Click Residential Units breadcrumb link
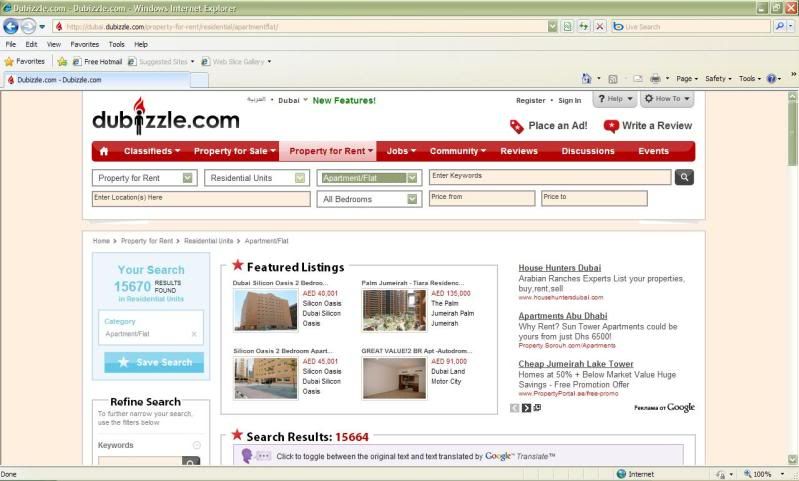Viewport: 799px width, 481px height. click(x=208, y=241)
